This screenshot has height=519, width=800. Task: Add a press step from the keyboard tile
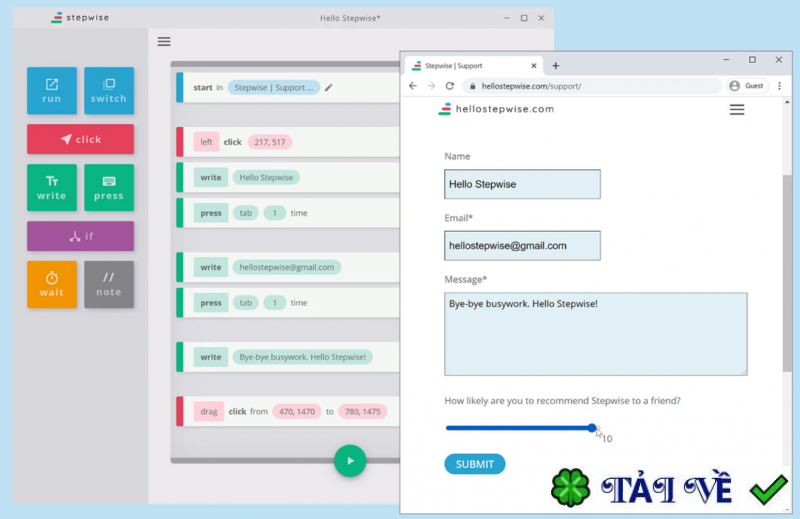[109, 188]
